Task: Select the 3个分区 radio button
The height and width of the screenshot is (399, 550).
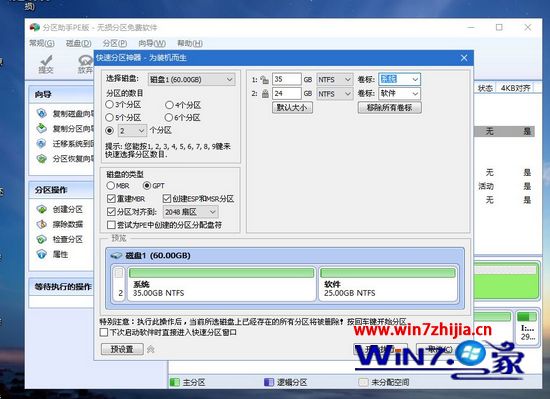Action: [109, 104]
